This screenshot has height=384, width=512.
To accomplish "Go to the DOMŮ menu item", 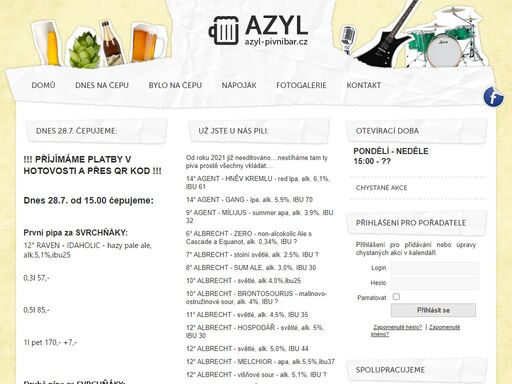I will tap(43, 85).
